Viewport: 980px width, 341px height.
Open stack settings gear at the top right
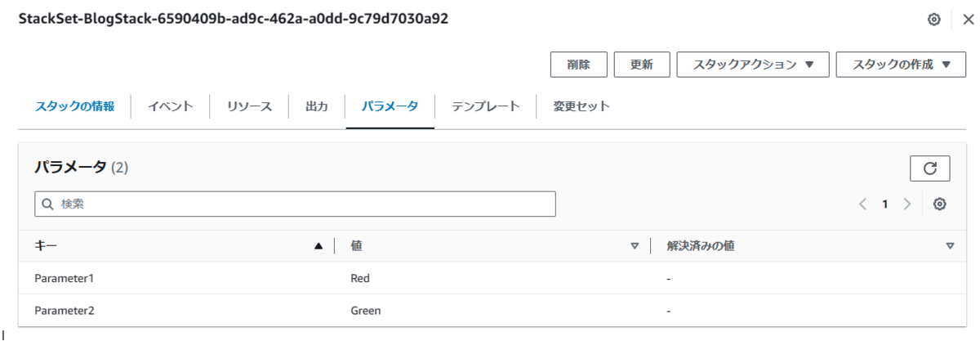934,20
